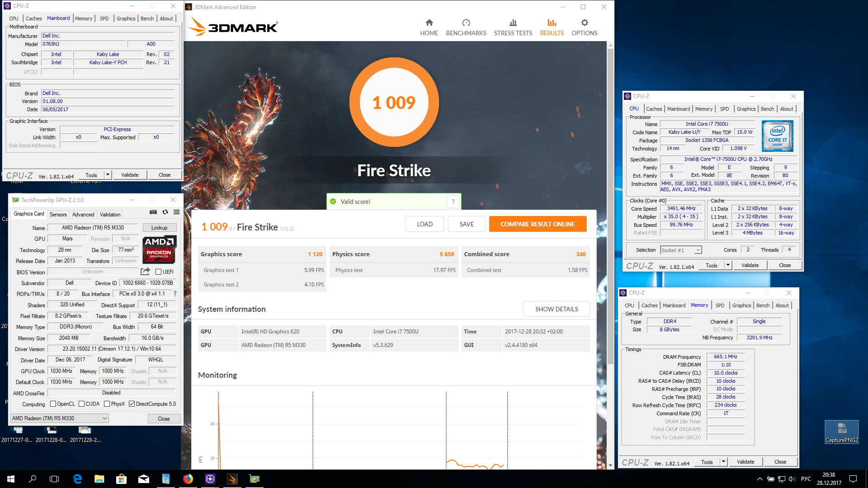Switch to CPU-Z on taskbar

pyautogui.click(x=210, y=479)
